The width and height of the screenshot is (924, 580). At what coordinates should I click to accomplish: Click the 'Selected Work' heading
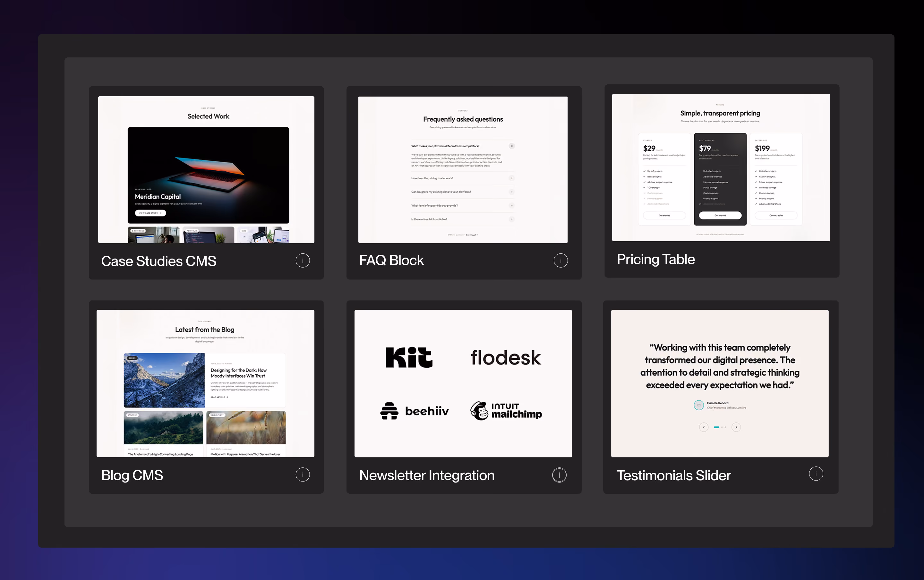click(208, 116)
